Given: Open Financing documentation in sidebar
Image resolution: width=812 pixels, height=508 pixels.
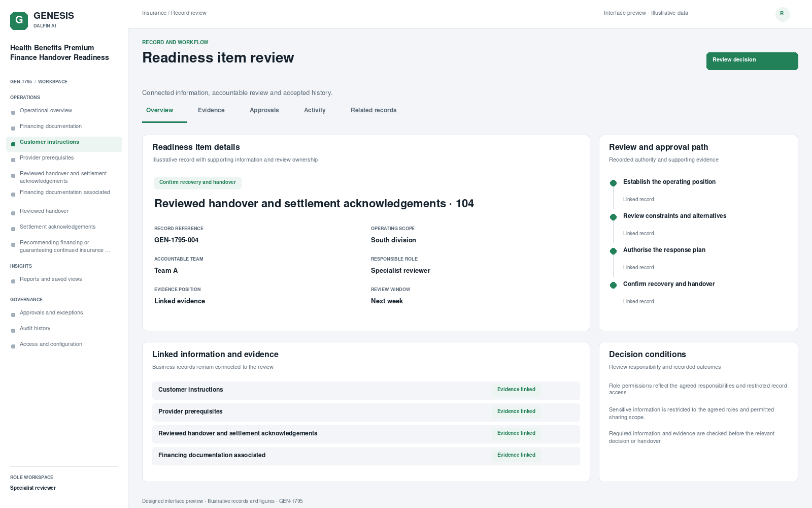Looking at the screenshot, I should [x=64, y=126].
